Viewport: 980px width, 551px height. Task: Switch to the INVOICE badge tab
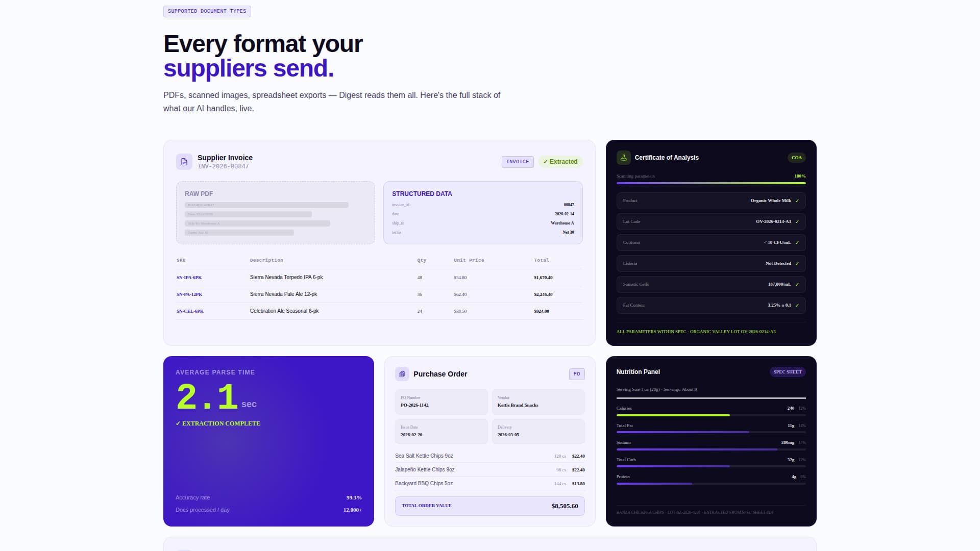coord(517,162)
